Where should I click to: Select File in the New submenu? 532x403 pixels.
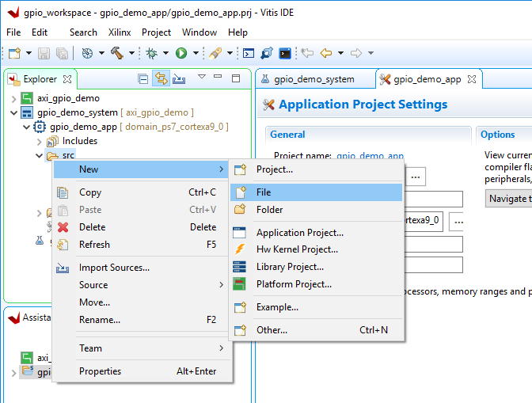pyautogui.click(x=264, y=192)
